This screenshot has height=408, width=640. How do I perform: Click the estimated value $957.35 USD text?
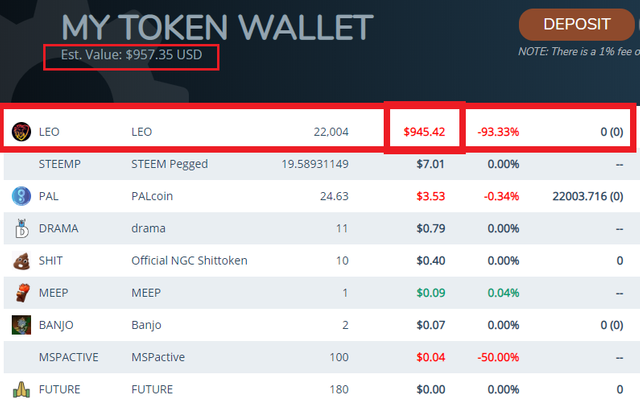[x=131, y=55]
